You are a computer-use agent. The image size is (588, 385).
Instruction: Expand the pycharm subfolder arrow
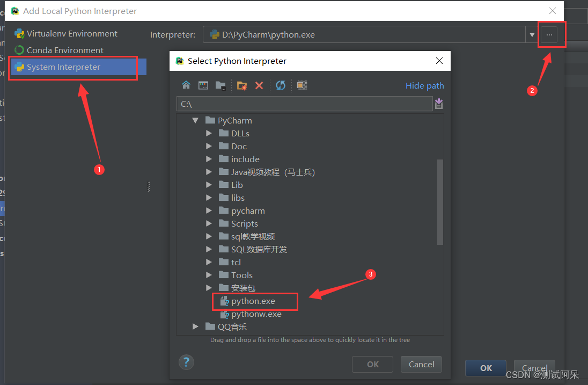209,210
